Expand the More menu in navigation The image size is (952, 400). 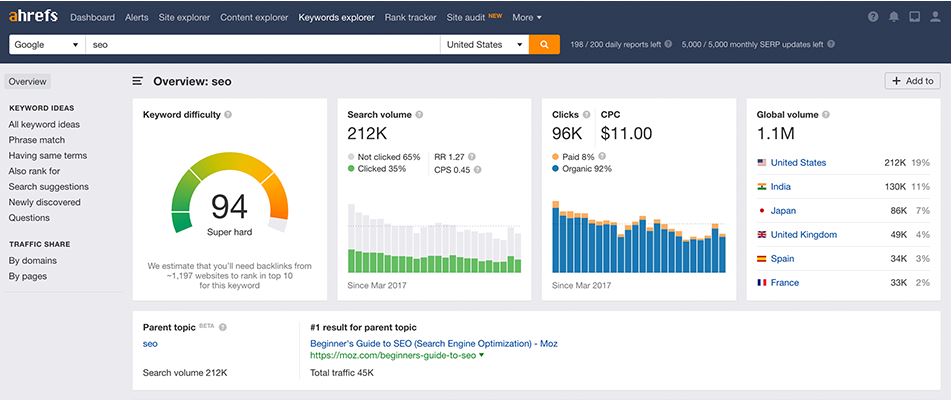click(x=527, y=18)
